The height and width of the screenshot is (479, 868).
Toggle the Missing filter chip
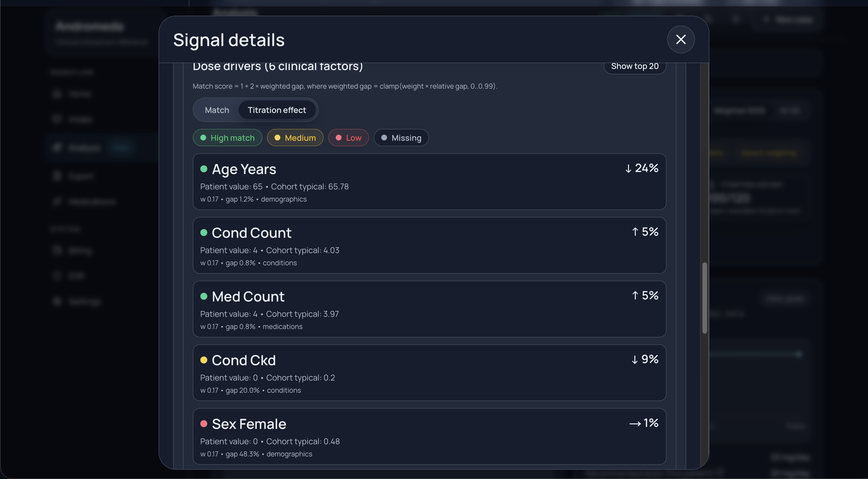401,138
